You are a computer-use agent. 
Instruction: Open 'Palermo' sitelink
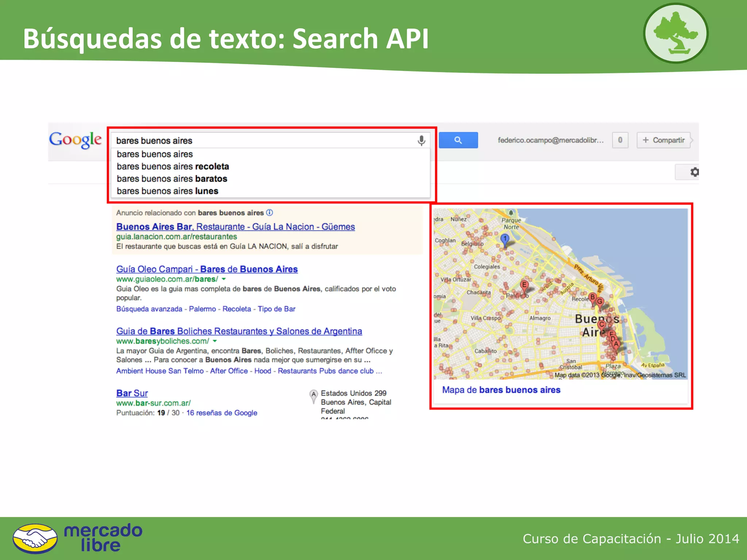pyautogui.click(x=202, y=309)
